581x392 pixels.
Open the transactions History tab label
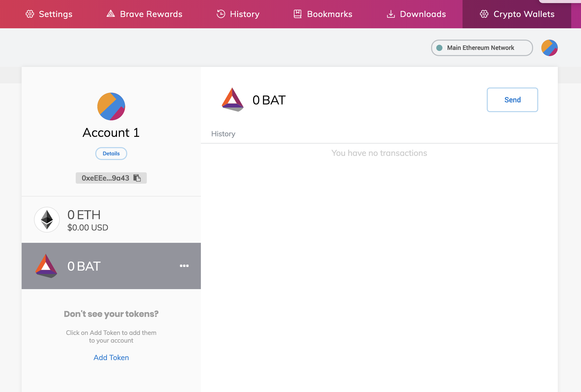tap(223, 134)
